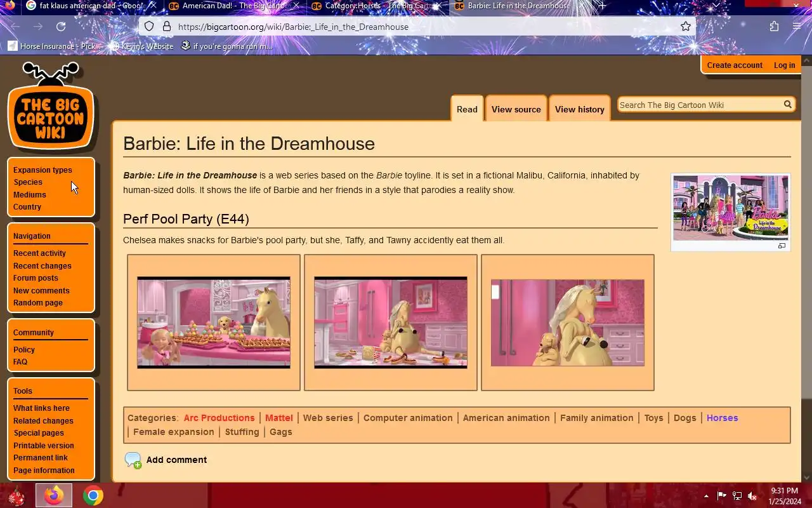This screenshot has height=508, width=812.
Task: Close the American Dad! tab
Action: 296,6
